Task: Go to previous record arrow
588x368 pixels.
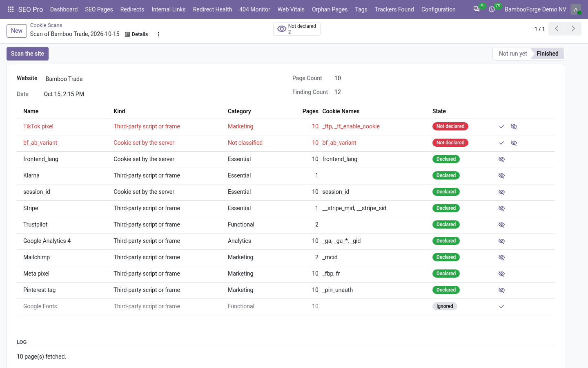Action: (557, 29)
